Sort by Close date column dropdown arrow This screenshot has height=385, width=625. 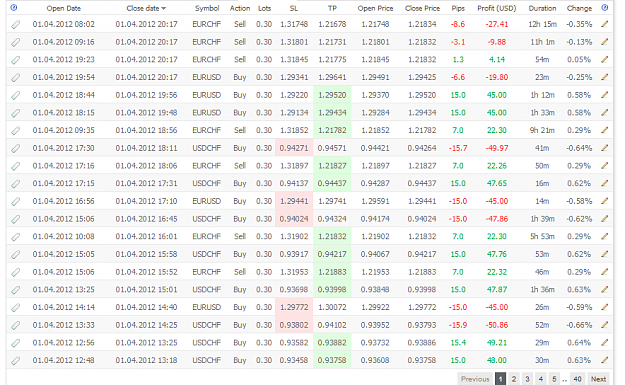[164, 8]
